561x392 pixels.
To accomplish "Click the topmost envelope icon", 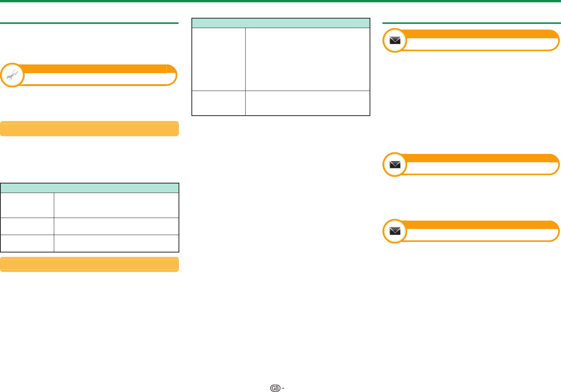I will (395, 40).
